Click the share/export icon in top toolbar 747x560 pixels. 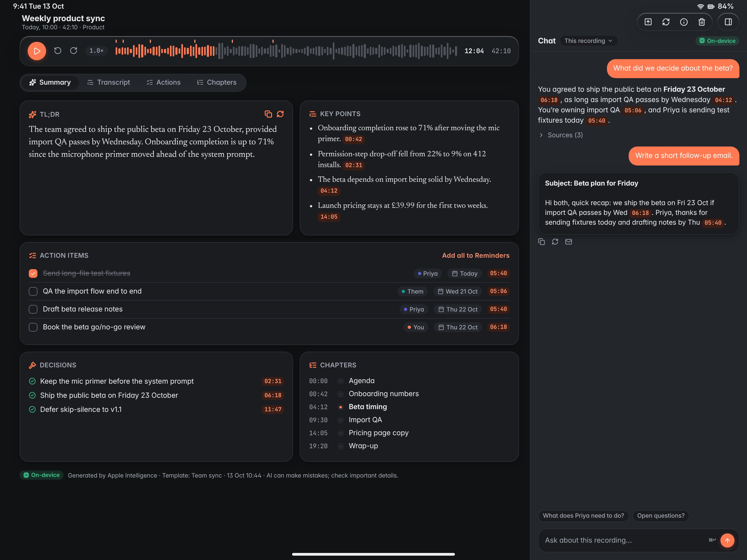pos(648,22)
